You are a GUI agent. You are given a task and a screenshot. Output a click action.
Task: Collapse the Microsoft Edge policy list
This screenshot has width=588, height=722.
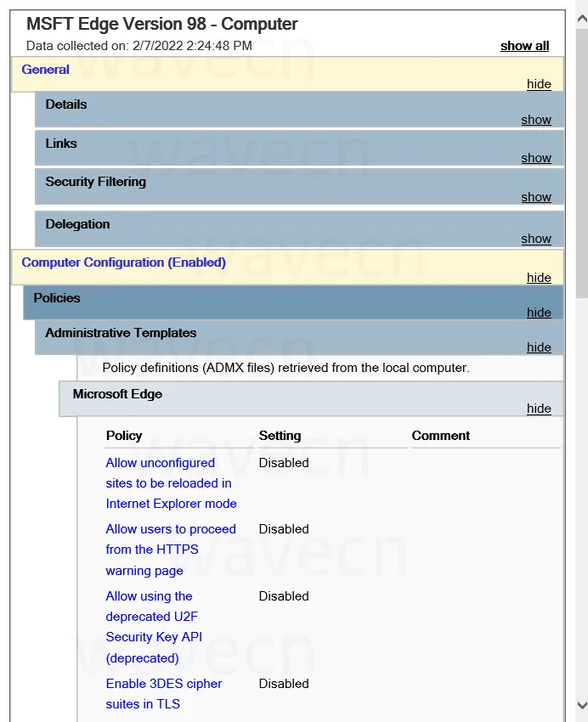pos(539,409)
